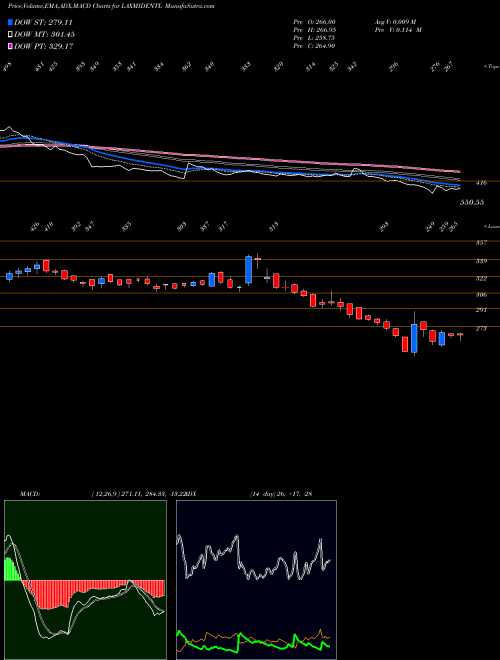
Task: Click the 306 price axis label
Action: pyautogui.click(x=481, y=295)
